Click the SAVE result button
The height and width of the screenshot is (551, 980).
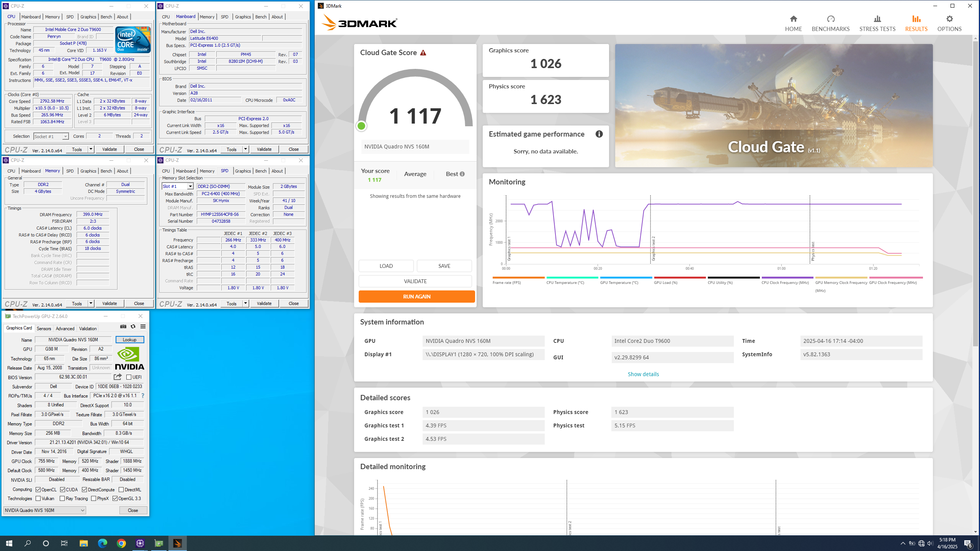coord(444,266)
